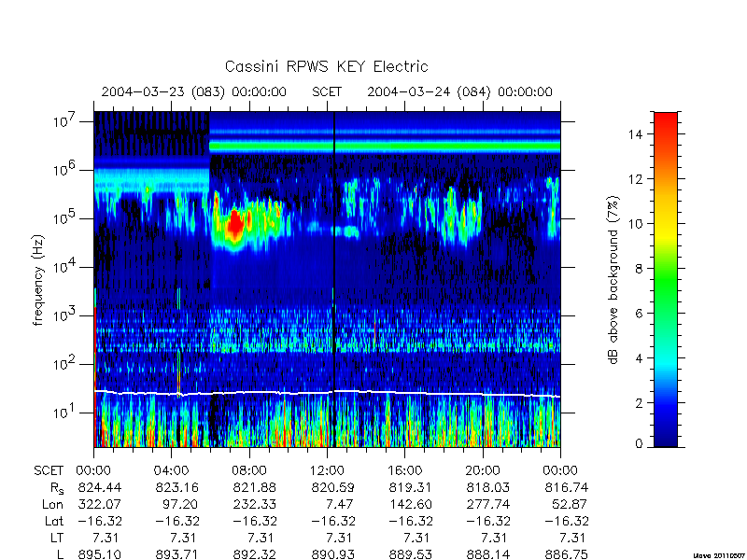The width and height of the screenshot is (747, 560).
Task: Select the end date 2004-03-24 (084) 00:00:00
Action: 459,91
